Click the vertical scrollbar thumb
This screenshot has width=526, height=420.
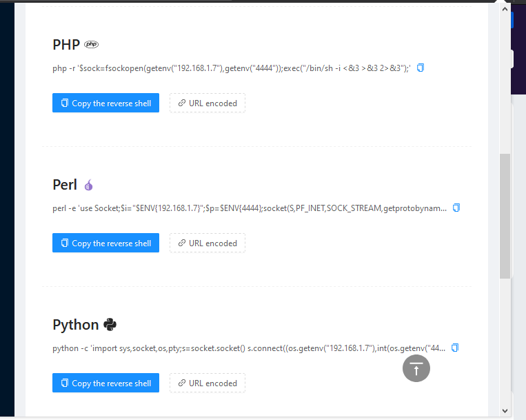[505, 216]
